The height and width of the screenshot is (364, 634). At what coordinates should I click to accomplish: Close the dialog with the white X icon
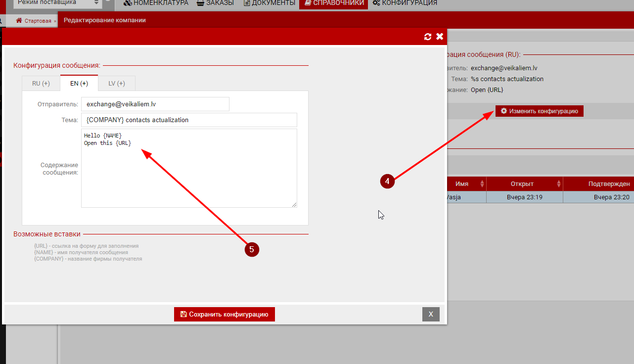click(x=439, y=37)
